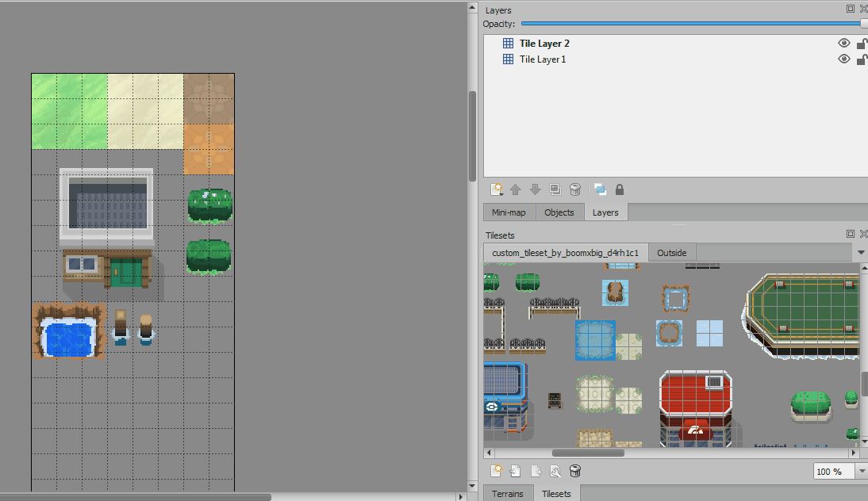Click the layer Opacity slider
Image resolution: width=868 pixels, height=501 pixels.
click(690, 25)
